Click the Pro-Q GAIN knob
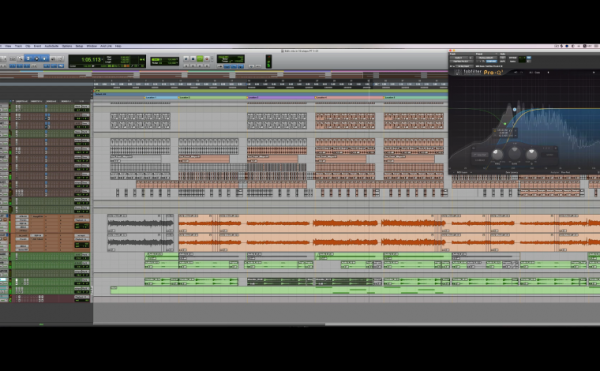This screenshot has width=600, height=371. [514, 153]
